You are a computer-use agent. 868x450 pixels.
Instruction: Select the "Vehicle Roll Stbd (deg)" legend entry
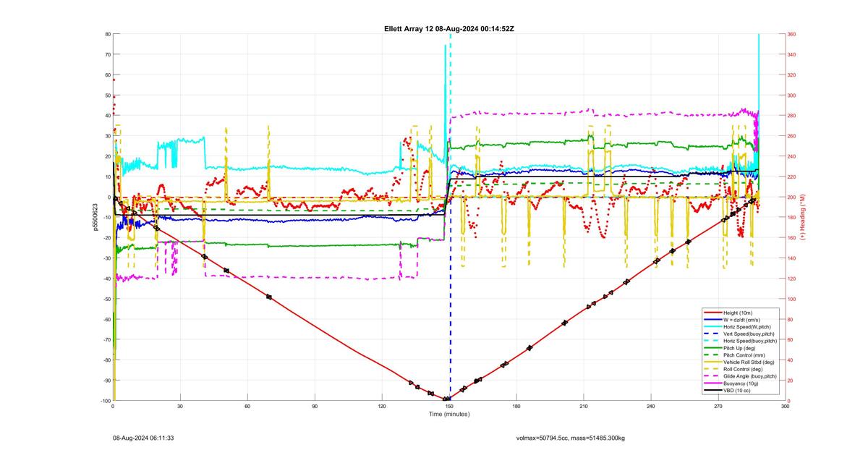(739, 362)
